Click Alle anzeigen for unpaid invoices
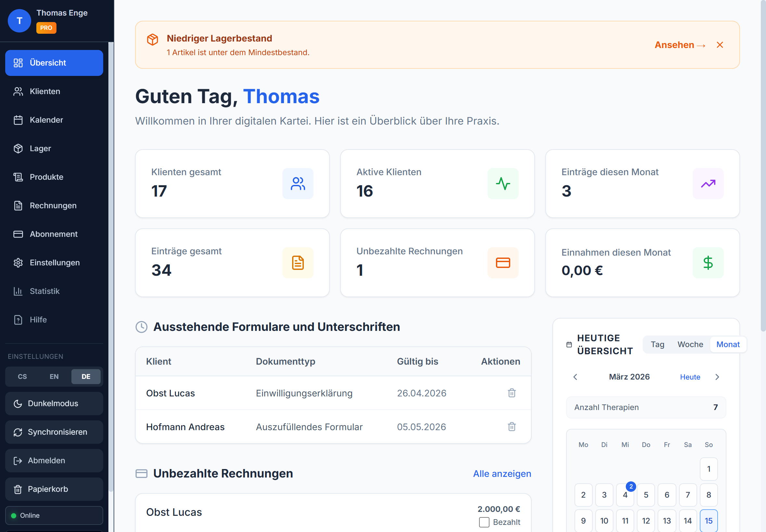Image resolution: width=766 pixels, height=532 pixels. tap(501, 474)
